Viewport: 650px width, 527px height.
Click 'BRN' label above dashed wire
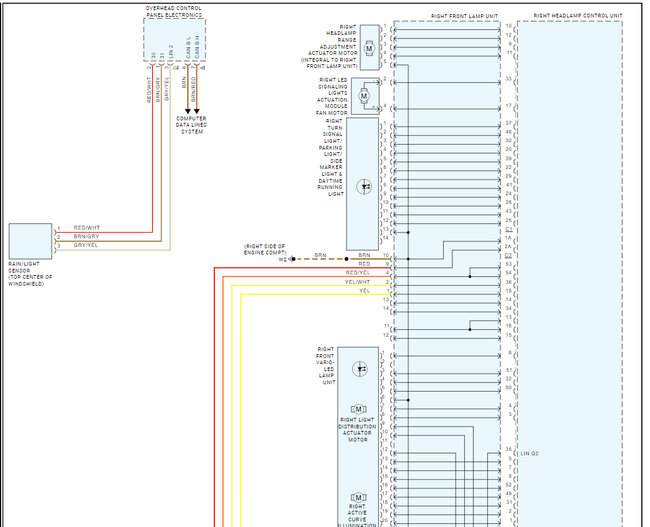(x=320, y=255)
